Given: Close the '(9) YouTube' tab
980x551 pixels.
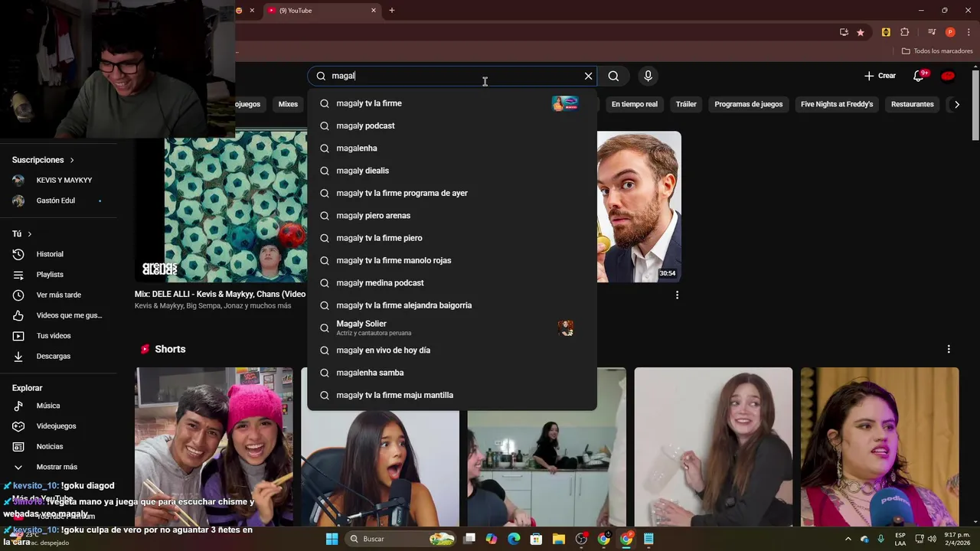Looking at the screenshot, I should pos(374,11).
